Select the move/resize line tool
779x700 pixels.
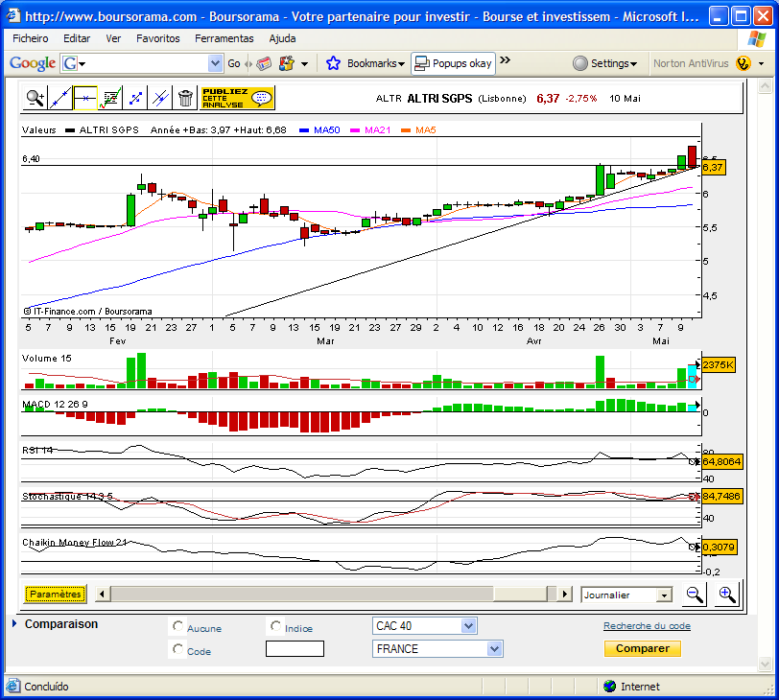pos(135,99)
